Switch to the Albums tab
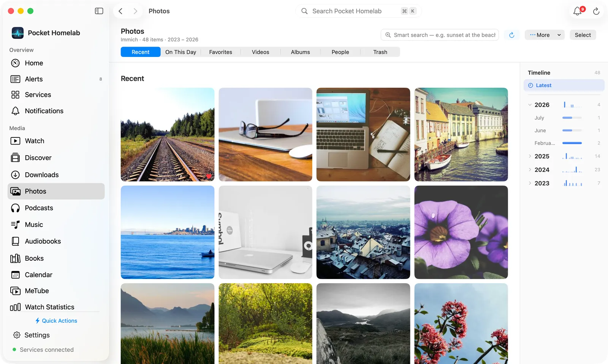The height and width of the screenshot is (364, 608). tap(300, 52)
